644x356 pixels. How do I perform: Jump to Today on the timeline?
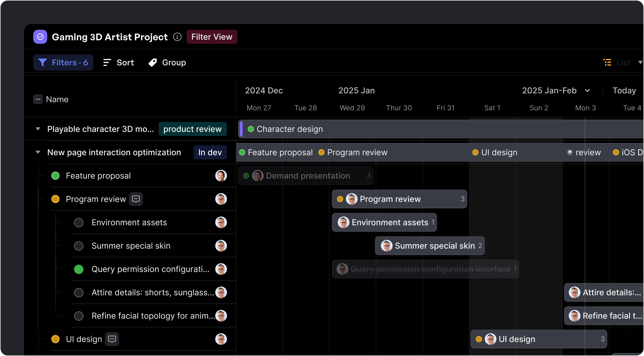pyautogui.click(x=624, y=90)
